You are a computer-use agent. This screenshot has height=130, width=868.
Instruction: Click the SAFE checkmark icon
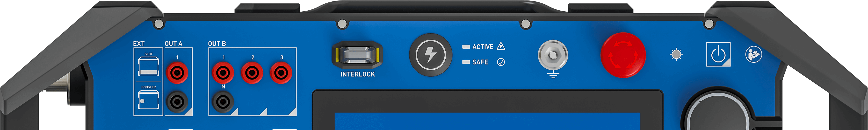[501, 62]
